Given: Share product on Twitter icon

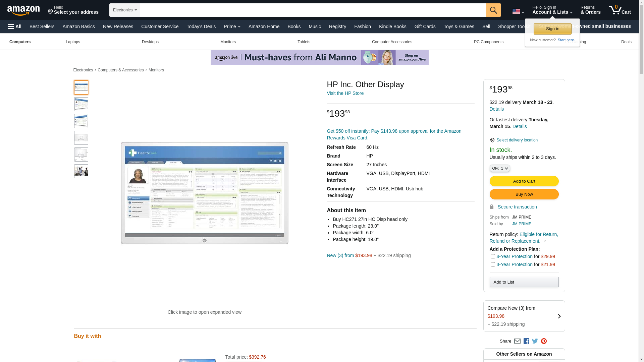Looking at the screenshot, I should pos(535,341).
